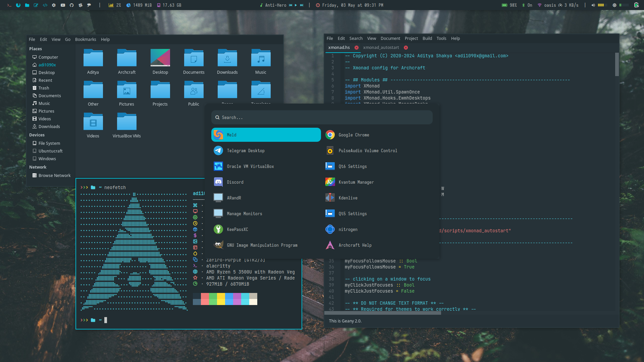Image resolution: width=644 pixels, height=362 pixels.
Task: Go to Trash in Places sidebar
Action: [44, 88]
